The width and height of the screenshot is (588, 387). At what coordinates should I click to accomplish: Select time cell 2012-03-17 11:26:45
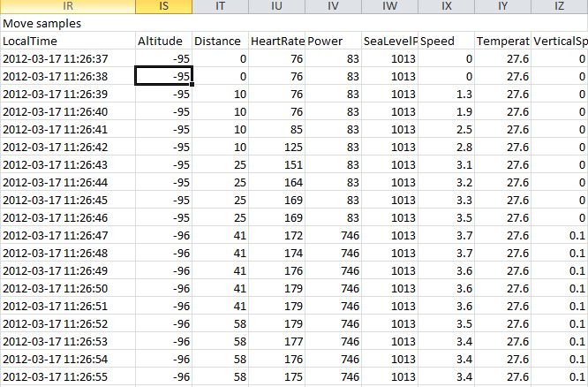67,200
